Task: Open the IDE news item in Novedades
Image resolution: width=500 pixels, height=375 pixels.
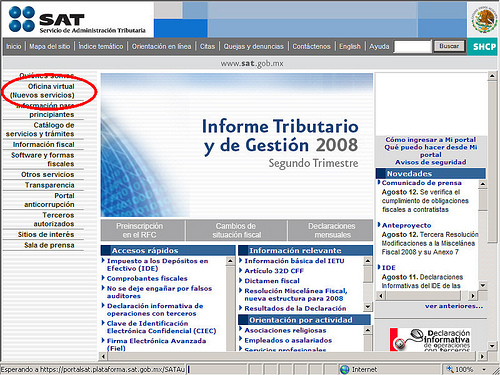Action: (x=389, y=268)
